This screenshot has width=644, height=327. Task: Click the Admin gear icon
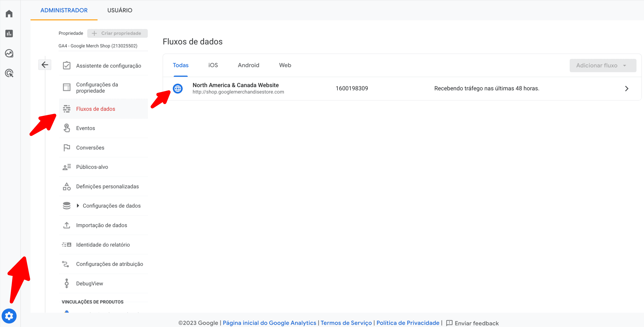(x=9, y=316)
